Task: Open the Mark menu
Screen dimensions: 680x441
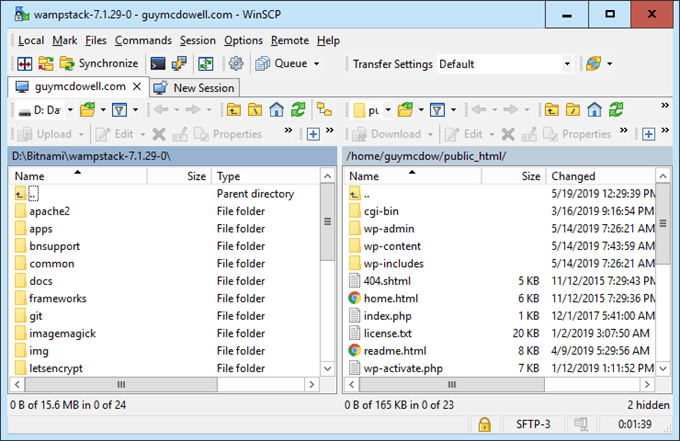Action: pyautogui.click(x=65, y=40)
